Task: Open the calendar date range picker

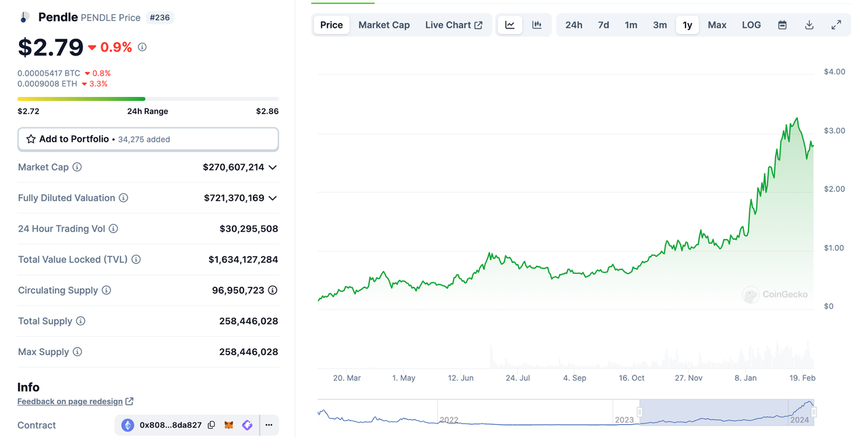Action: click(x=782, y=25)
